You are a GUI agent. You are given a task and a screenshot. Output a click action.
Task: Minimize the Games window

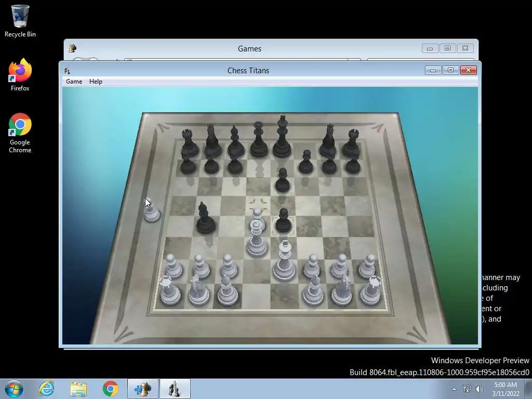(430, 48)
